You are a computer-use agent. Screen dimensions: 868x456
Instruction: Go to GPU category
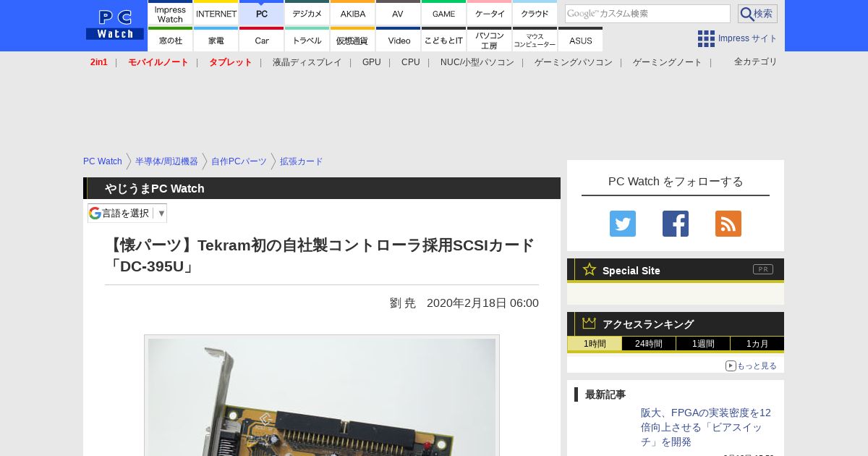(x=372, y=62)
